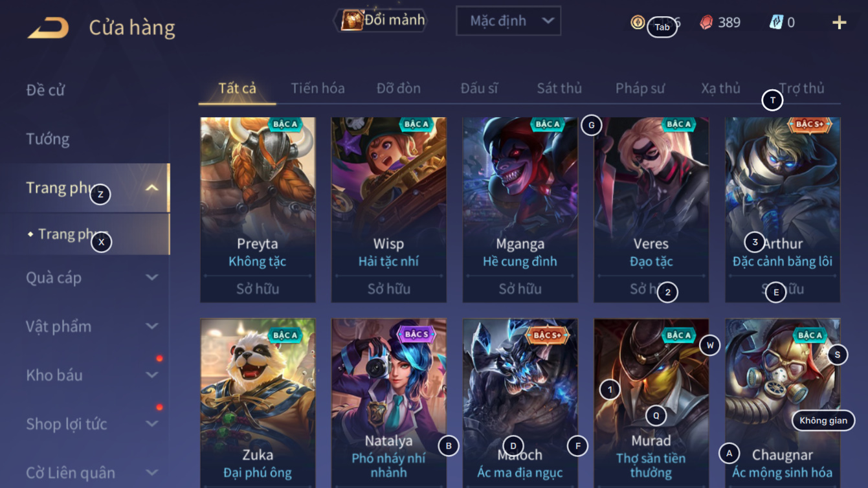868x488 pixels.
Task: Open the Preyta Không tặc skin card
Action: click(x=258, y=210)
